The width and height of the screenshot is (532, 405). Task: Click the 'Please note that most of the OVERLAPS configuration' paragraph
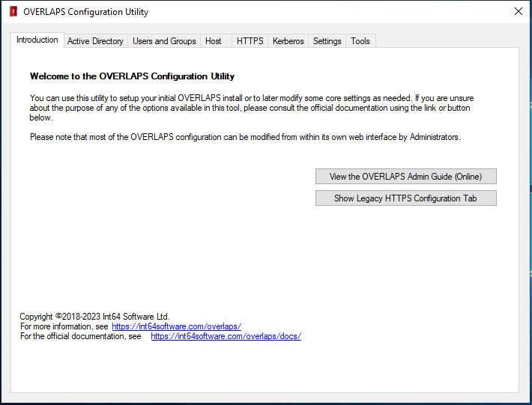point(245,137)
